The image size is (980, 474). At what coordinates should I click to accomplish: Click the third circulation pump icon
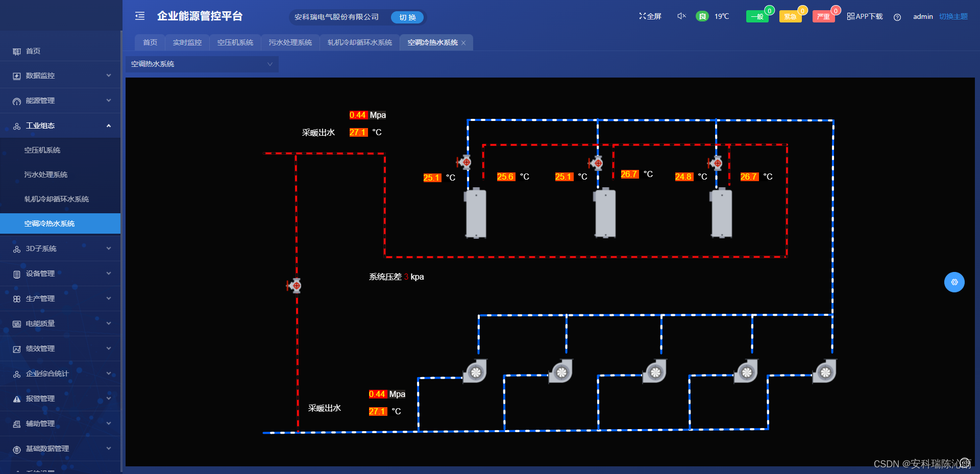tap(655, 371)
